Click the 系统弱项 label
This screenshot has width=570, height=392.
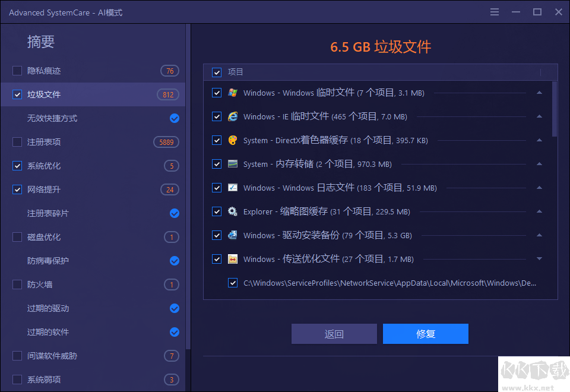point(43,380)
